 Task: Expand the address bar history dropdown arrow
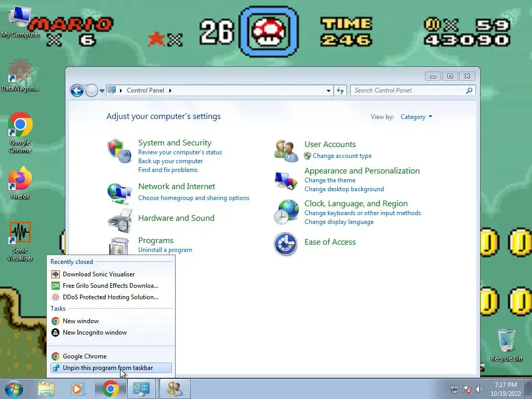(328, 90)
